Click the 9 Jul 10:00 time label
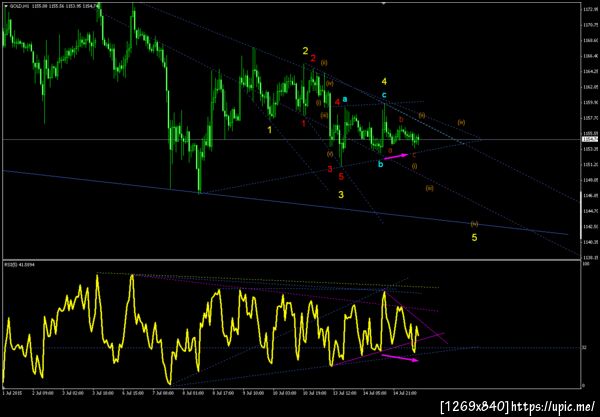The height and width of the screenshot is (417, 600). [253, 393]
